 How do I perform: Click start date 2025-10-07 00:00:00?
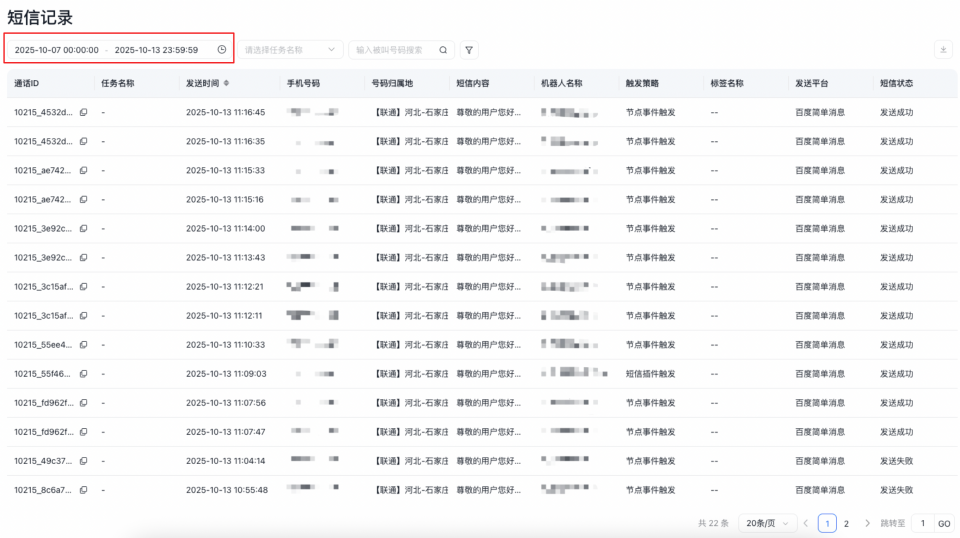click(x=56, y=49)
